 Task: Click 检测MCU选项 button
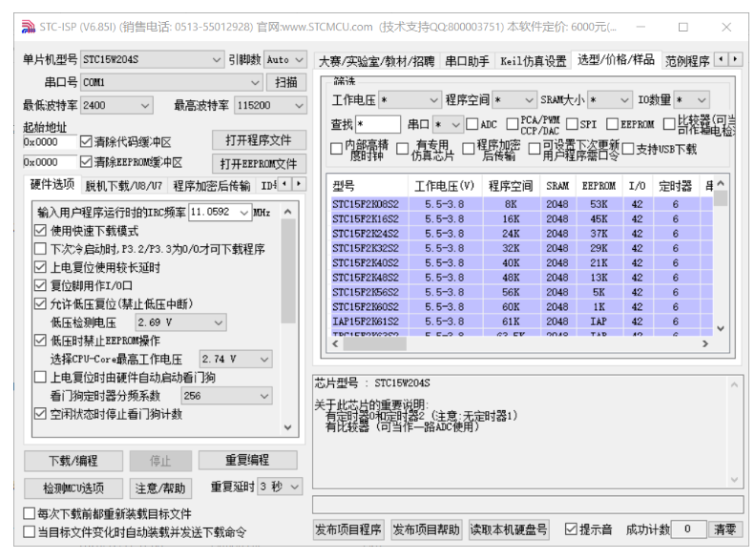[73, 488]
